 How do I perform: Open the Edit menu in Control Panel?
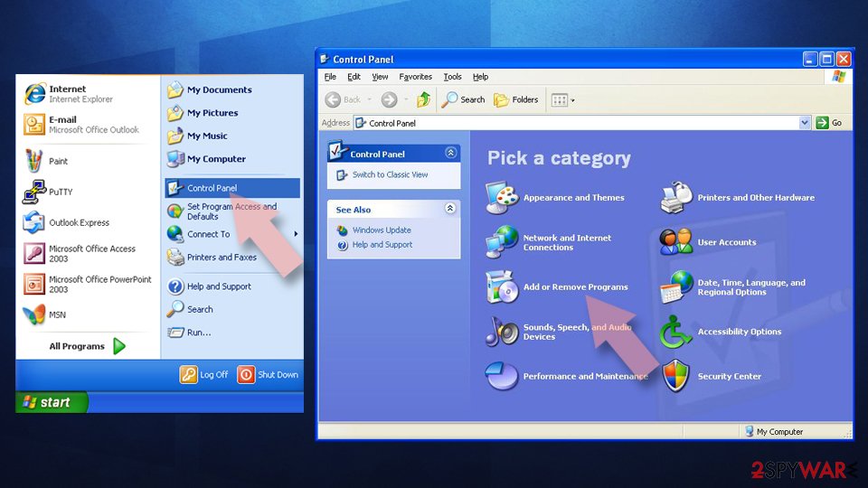pos(354,77)
